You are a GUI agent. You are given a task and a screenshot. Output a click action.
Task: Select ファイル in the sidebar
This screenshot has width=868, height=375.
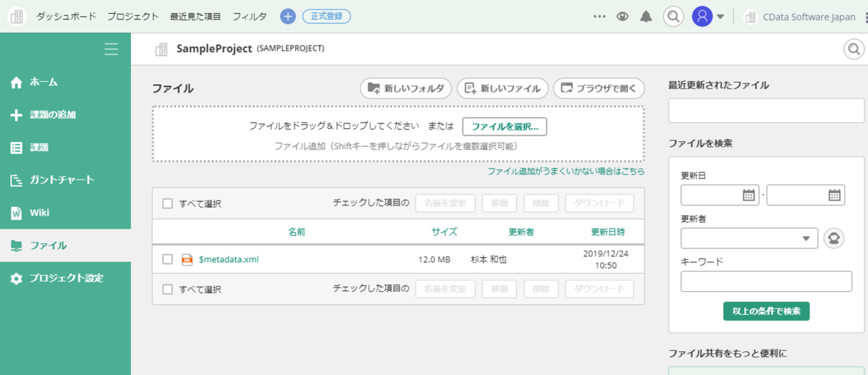point(65,245)
